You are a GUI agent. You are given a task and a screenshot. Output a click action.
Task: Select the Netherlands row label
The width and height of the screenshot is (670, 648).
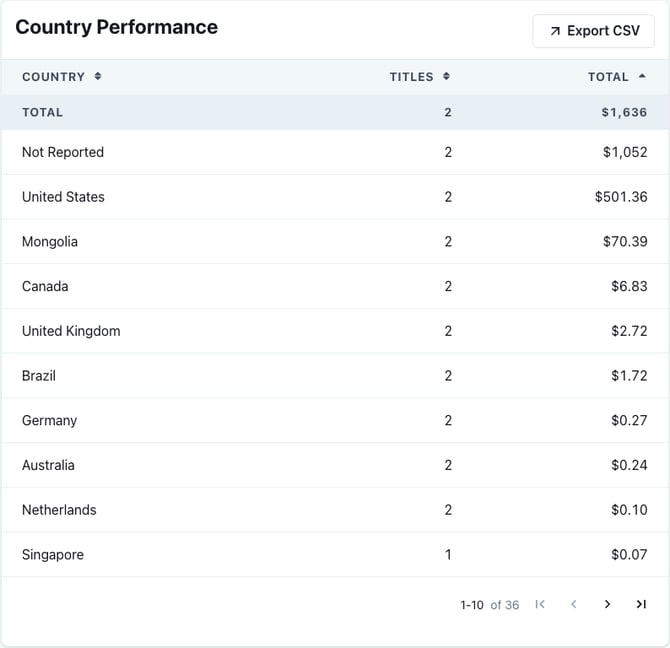point(59,510)
